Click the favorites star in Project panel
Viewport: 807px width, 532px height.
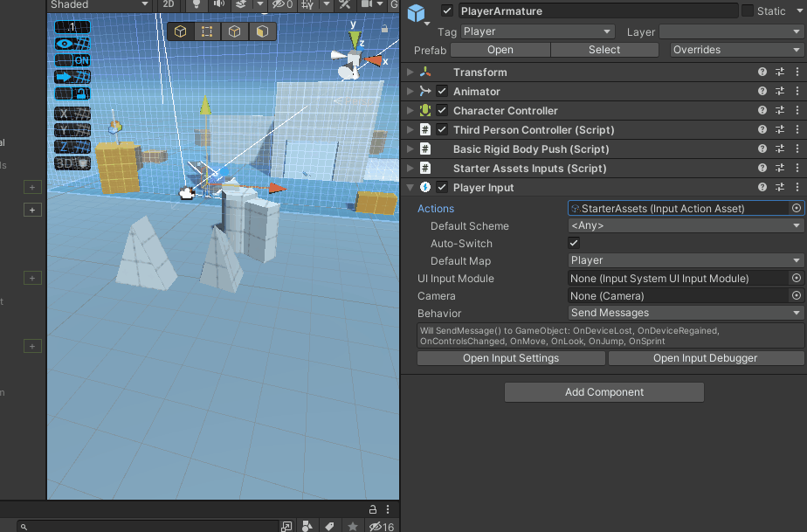click(352, 526)
